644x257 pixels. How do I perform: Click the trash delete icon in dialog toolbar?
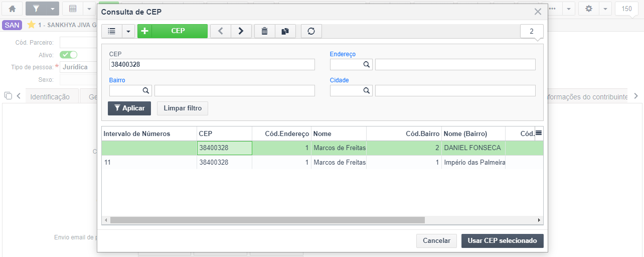tap(265, 31)
